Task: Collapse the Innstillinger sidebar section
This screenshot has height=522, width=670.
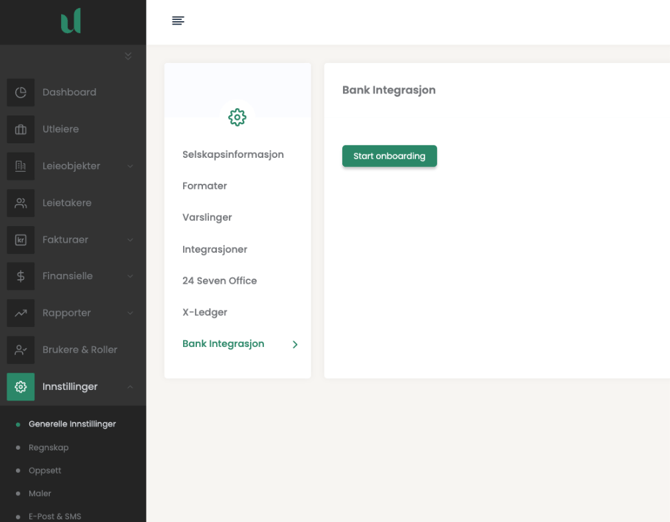Action: pyautogui.click(x=131, y=387)
